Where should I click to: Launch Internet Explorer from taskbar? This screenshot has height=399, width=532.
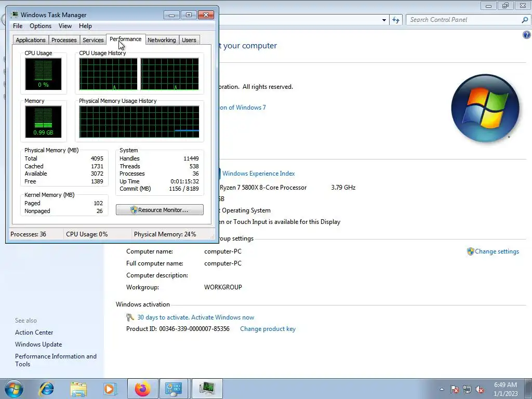(x=46, y=389)
